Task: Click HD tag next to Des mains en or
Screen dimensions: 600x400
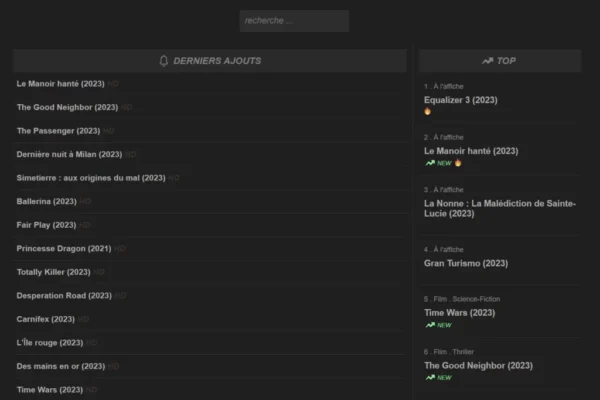Action: pyautogui.click(x=114, y=366)
